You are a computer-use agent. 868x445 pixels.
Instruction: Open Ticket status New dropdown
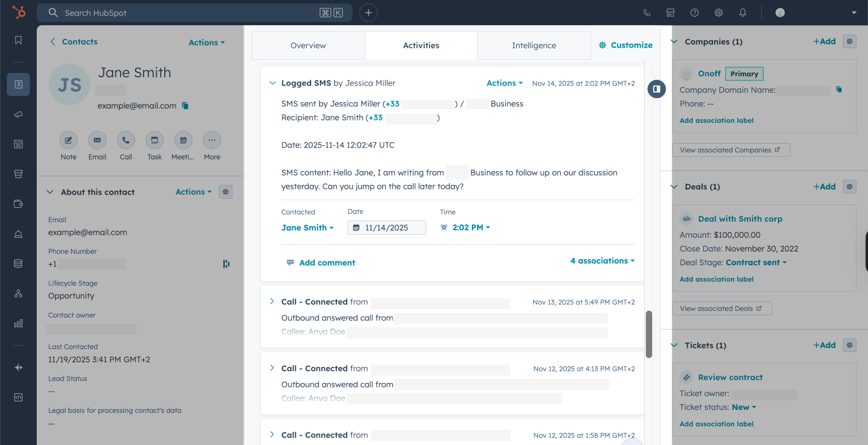point(743,407)
